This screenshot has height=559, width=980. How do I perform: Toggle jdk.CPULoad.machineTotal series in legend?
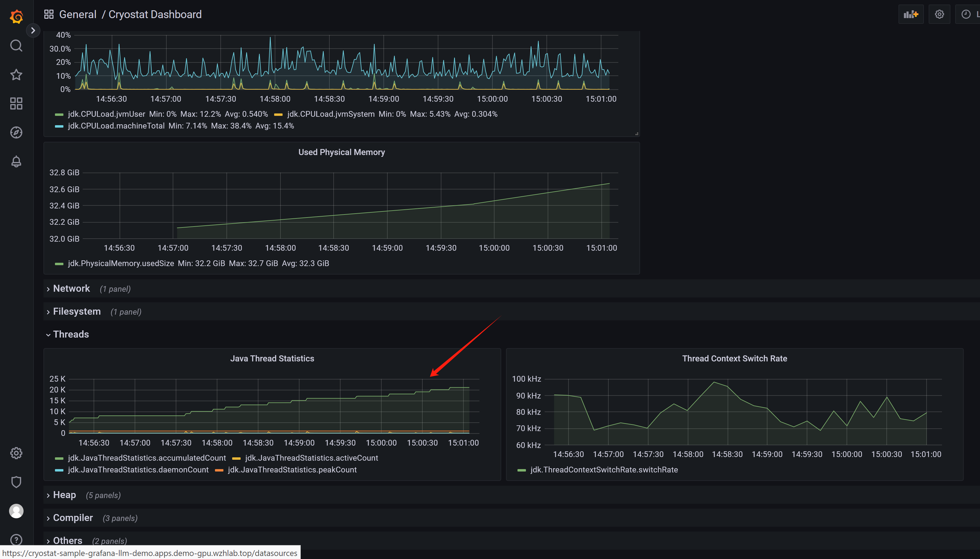pyautogui.click(x=116, y=126)
